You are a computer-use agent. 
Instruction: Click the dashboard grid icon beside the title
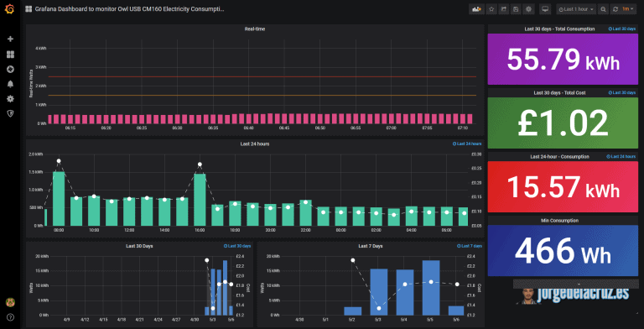[x=29, y=9]
